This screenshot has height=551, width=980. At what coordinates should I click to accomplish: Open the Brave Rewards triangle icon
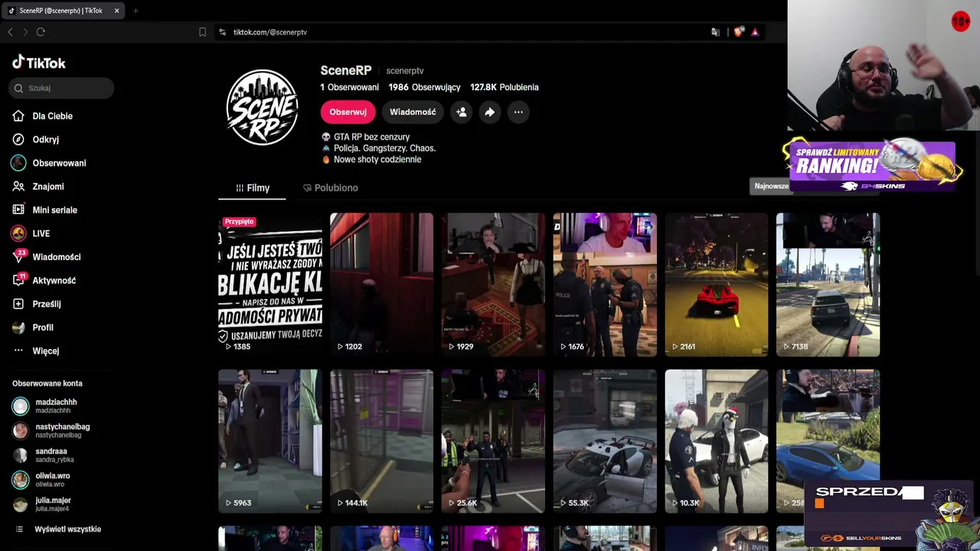pos(755,32)
